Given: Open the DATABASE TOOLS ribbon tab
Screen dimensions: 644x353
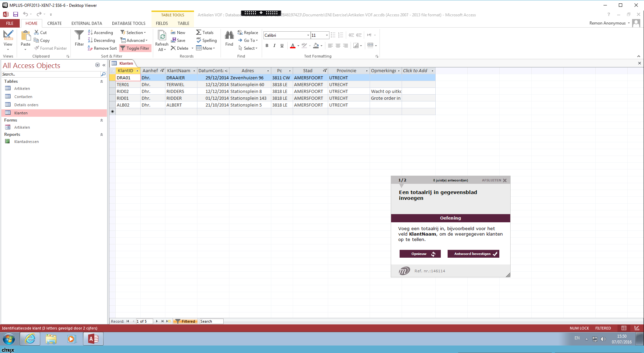Looking at the screenshot, I should [x=128, y=23].
